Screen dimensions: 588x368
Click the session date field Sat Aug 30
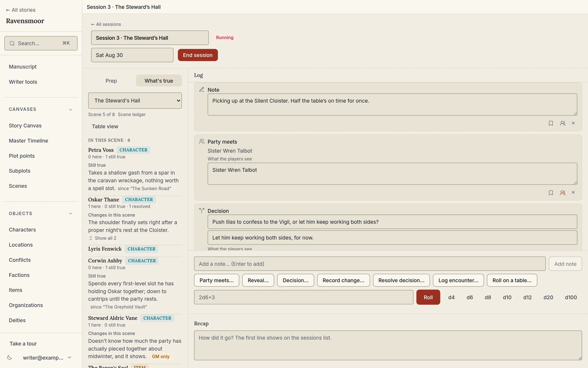pyautogui.click(x=132, y=55)
